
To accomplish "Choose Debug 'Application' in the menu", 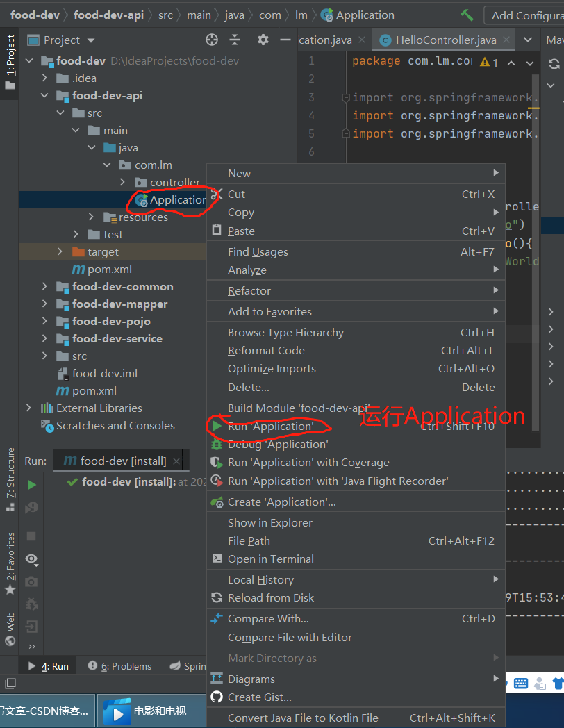I will tap(269, 444).
